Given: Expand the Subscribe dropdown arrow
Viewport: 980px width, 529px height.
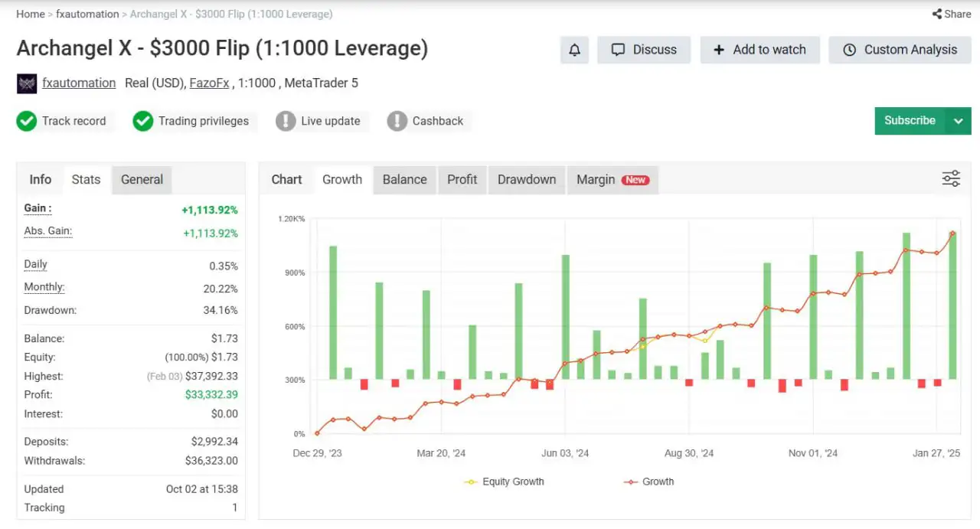Looking at the screenshot, I should (x=959, y=121).
